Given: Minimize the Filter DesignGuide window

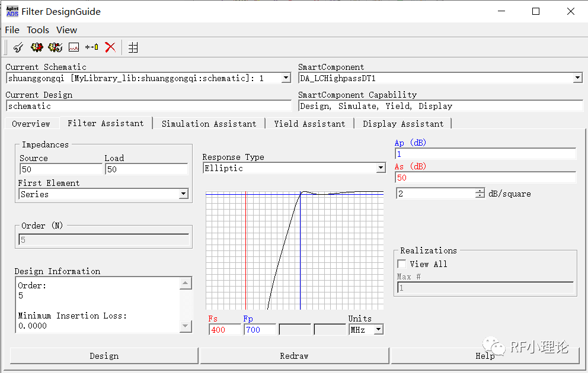Looking at the screenshot, I should tap(501, 12).
